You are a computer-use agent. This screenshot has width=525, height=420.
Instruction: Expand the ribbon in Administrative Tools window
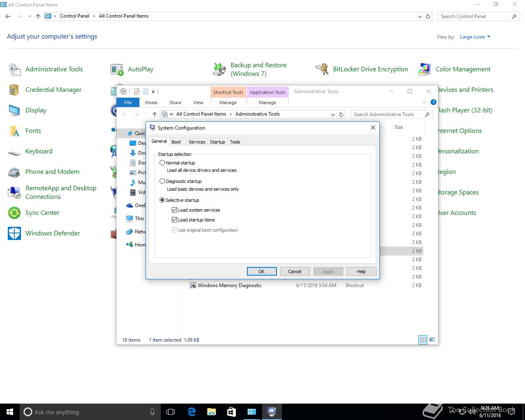tap(425, 102)
